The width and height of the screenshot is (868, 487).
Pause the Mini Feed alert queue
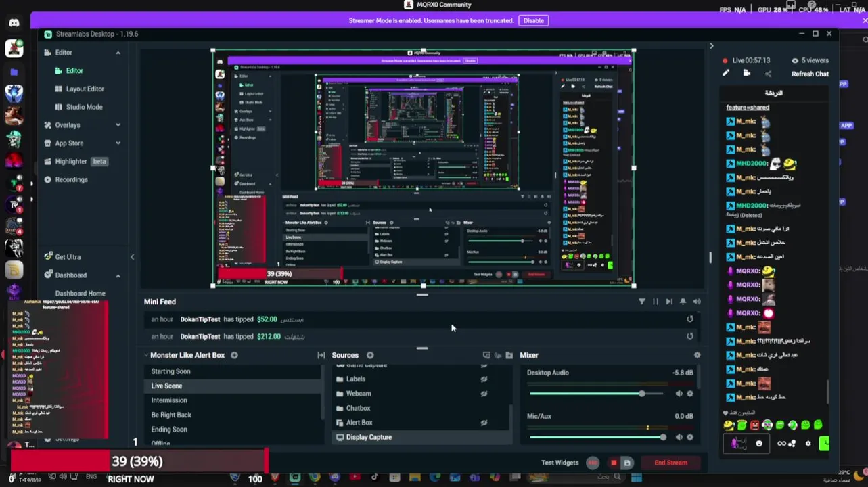click(656, 302)
